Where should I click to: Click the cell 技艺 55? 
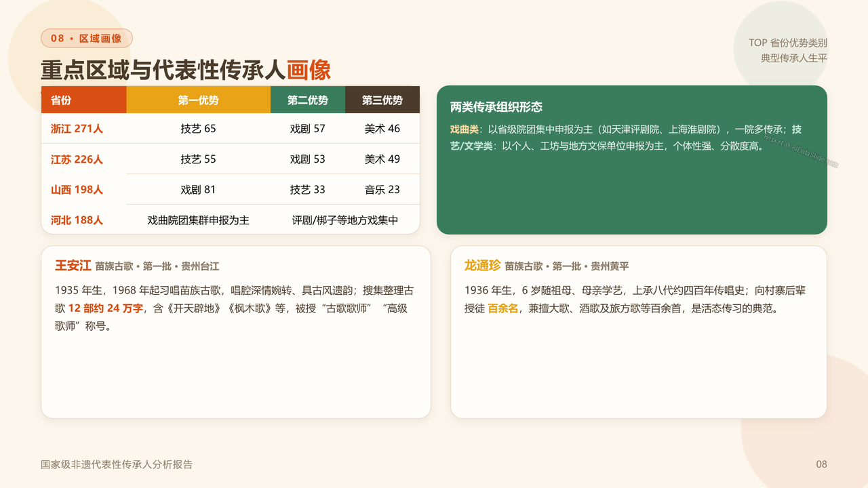[199, 159]
